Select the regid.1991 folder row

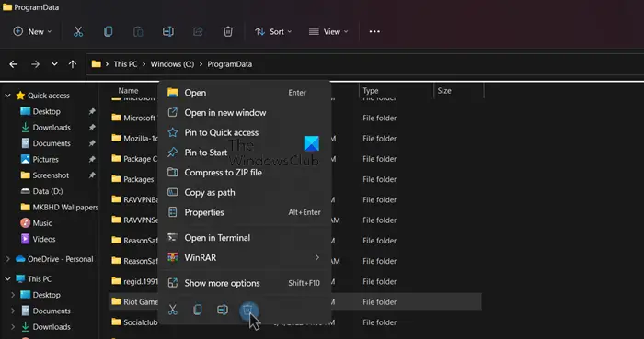pyautogui.click(x=295, y=281)
